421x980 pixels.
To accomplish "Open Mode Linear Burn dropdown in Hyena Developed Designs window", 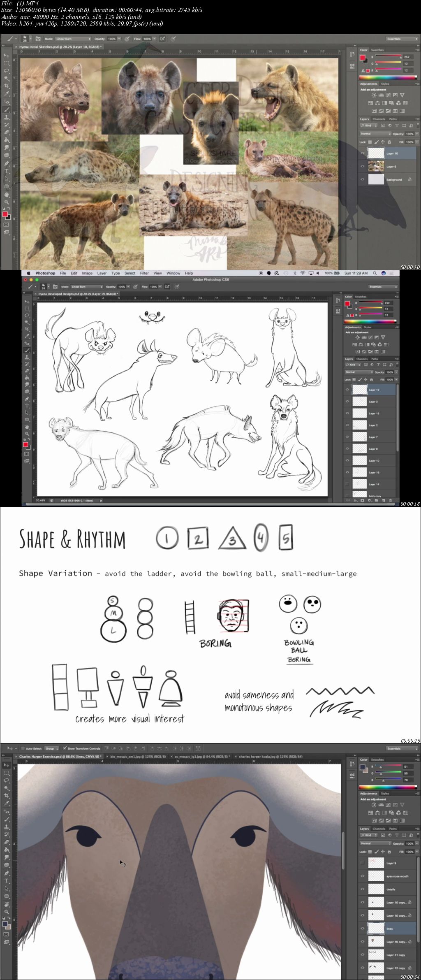I will coord(86,287).
